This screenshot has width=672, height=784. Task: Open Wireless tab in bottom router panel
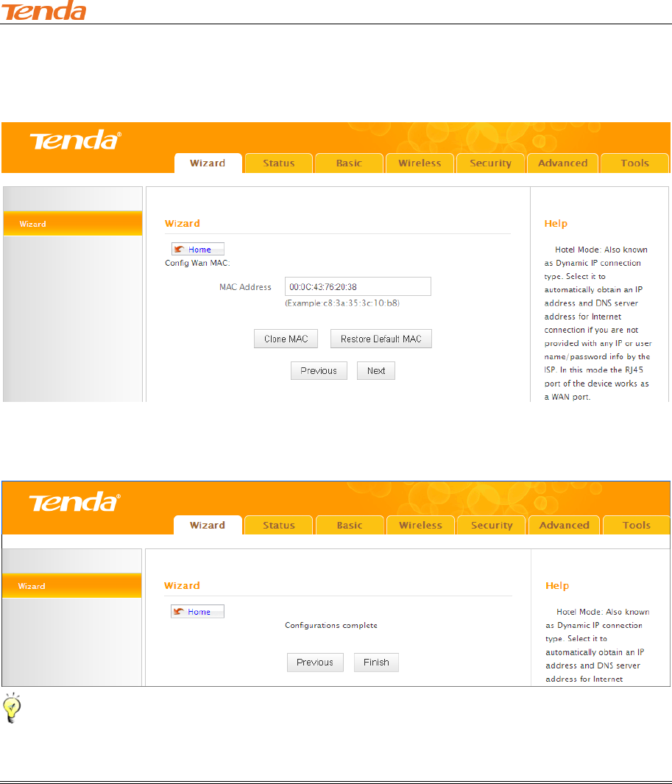coord(420,525)
